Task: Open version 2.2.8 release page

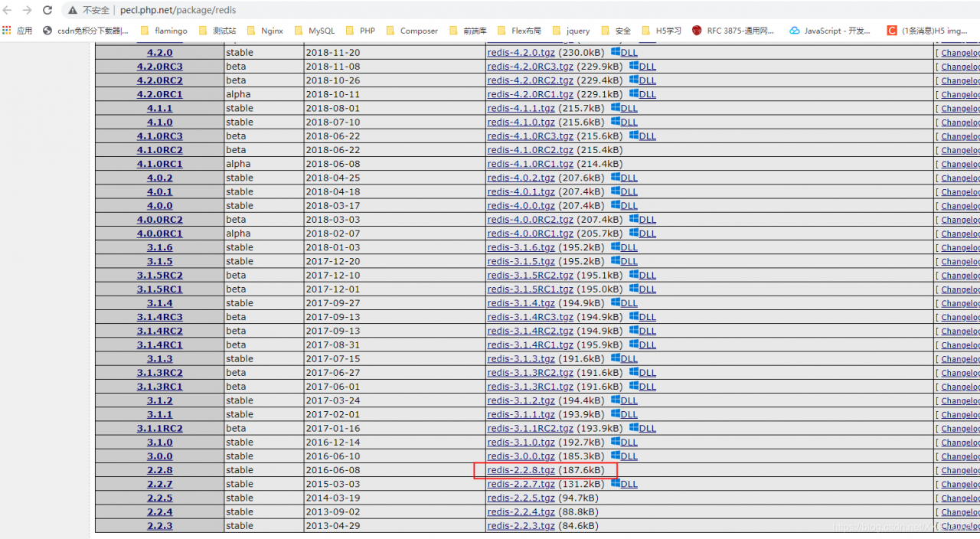Action: 160,470
